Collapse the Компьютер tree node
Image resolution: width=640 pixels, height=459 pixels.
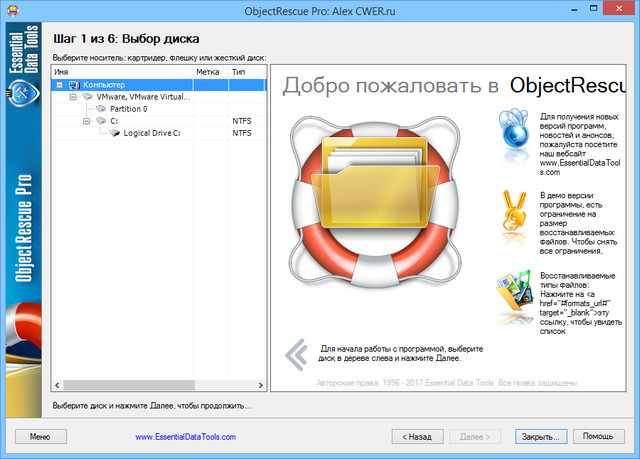click(61, 85)
